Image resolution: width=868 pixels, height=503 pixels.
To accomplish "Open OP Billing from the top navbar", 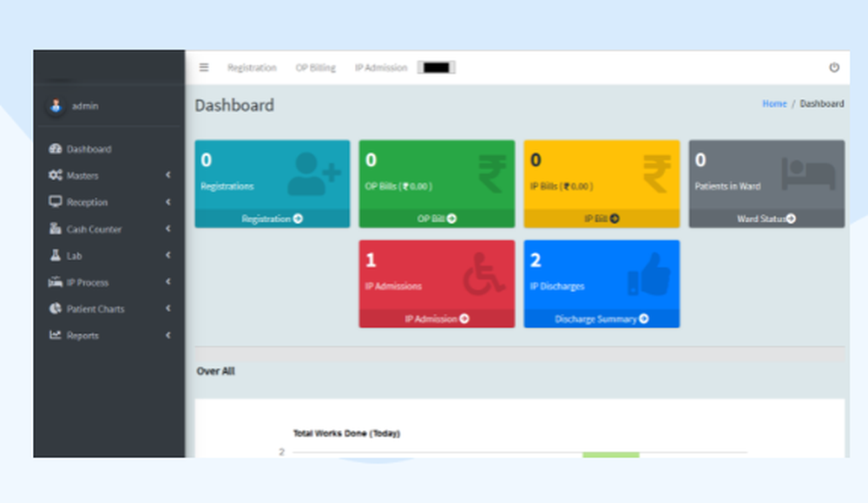I will [x=316, y=68].
